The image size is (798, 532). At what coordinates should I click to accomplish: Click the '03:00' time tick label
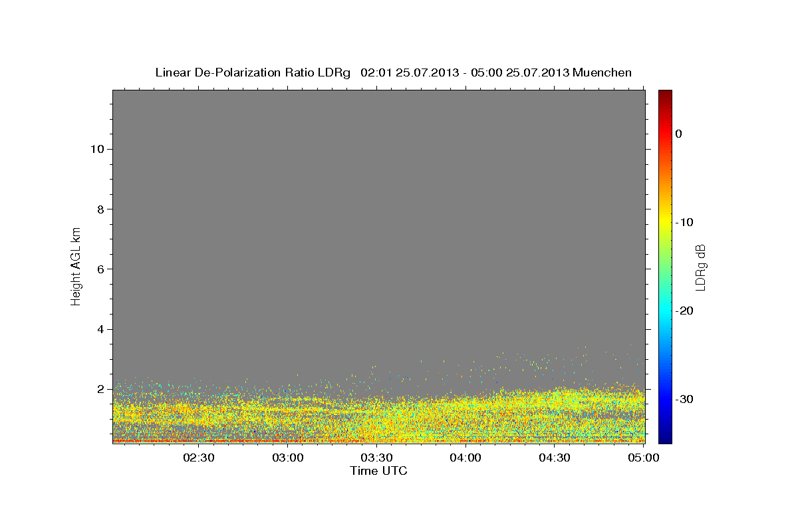click(287, 458)
